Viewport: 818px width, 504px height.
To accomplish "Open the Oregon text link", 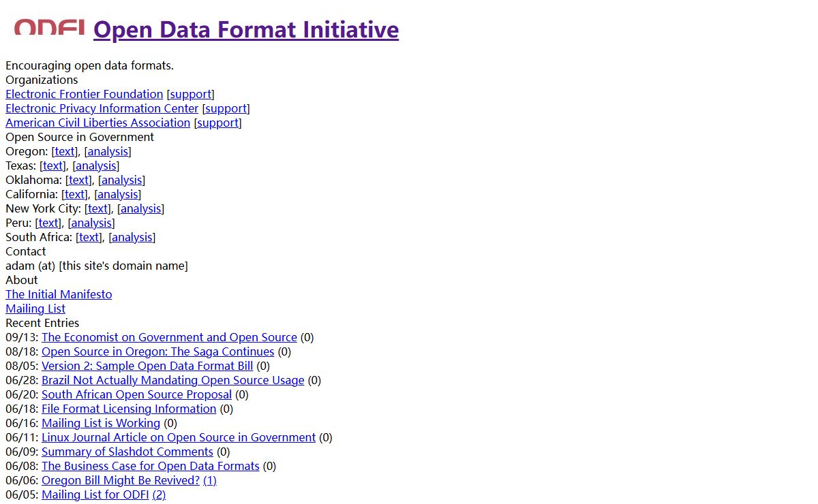I will [x=65, y=151].
